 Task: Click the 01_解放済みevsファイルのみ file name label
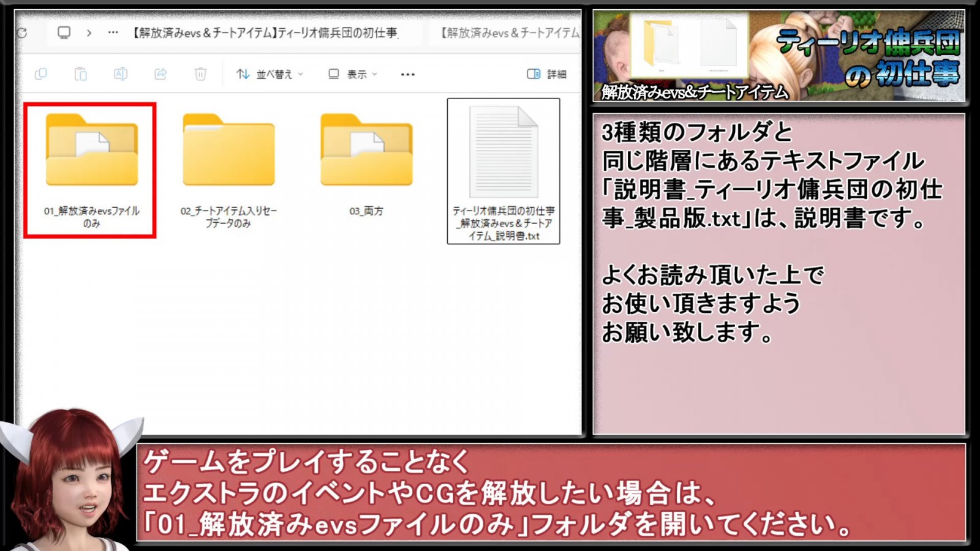(x=92, y=217)
